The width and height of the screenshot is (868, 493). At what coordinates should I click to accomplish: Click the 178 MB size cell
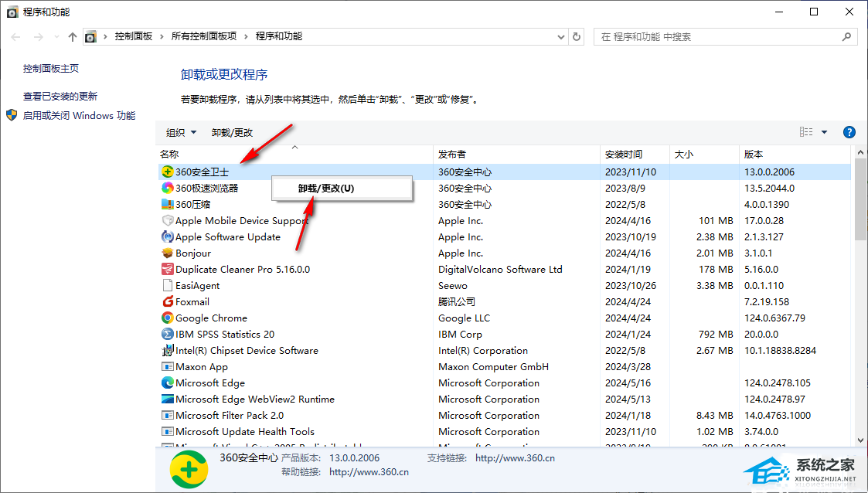pos(716,270)
